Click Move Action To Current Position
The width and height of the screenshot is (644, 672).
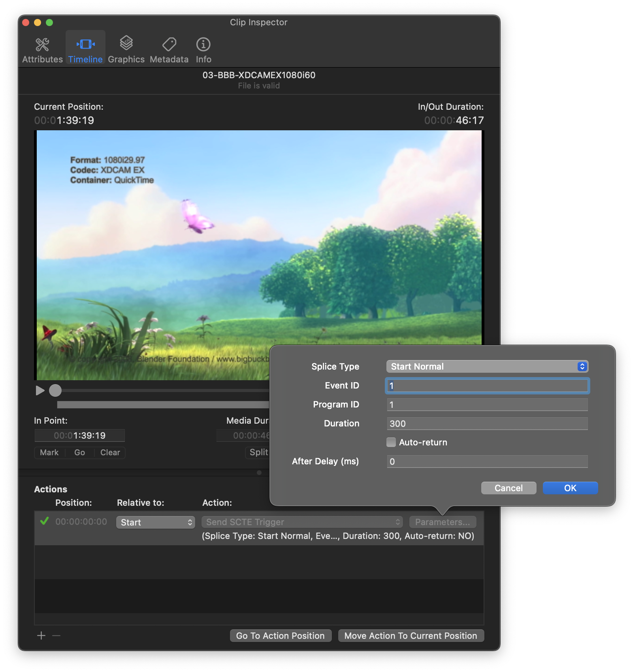[x=411, y=636]
